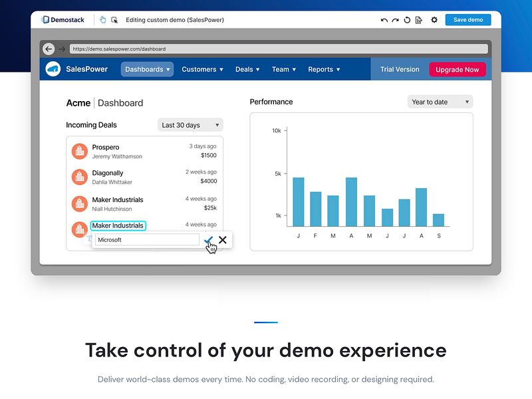This screenshot has height=399, width=532.
Task: Click the reset refresh icon
Action: tap(407, 20)
